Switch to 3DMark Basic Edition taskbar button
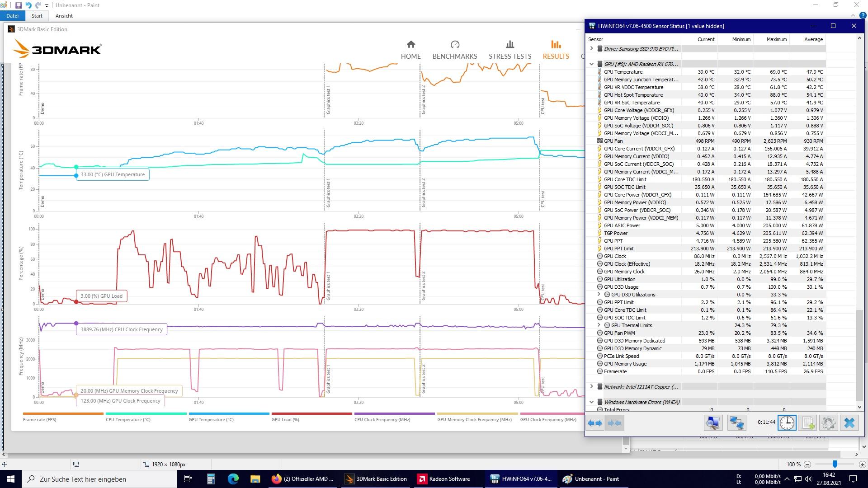 pyautogui.click(x=376, y=479)
